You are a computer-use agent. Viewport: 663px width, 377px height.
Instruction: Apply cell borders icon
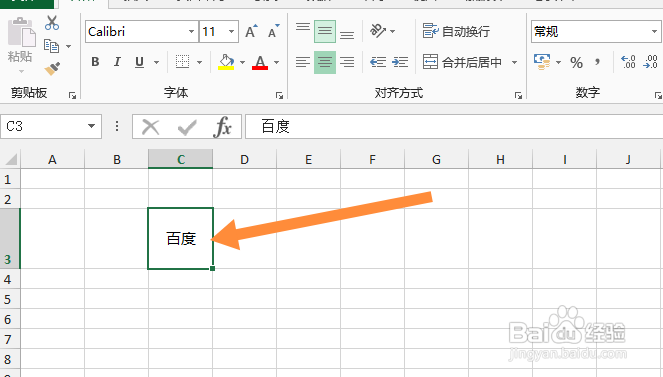(182, 62)
